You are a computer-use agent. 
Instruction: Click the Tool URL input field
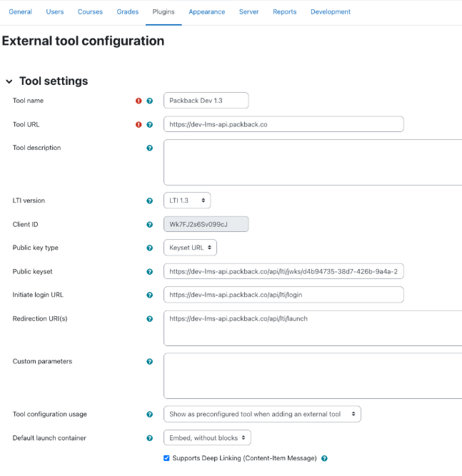[x=283, y=124]
